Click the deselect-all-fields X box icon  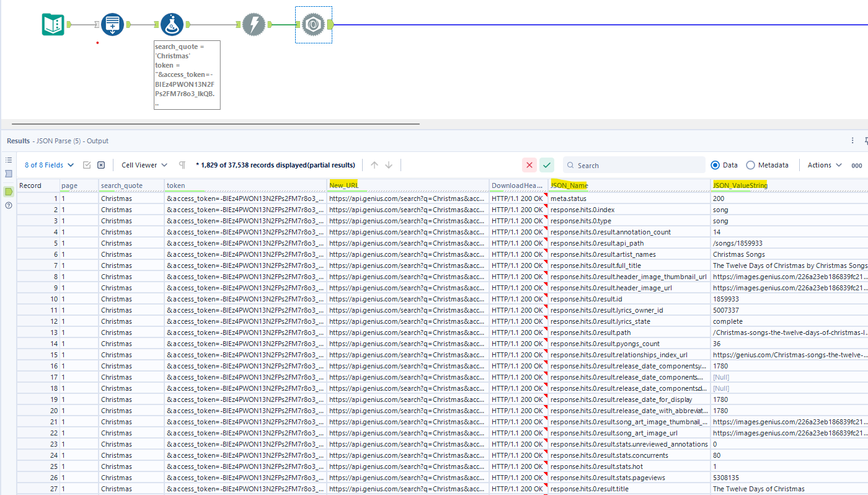tap(101, 165)
